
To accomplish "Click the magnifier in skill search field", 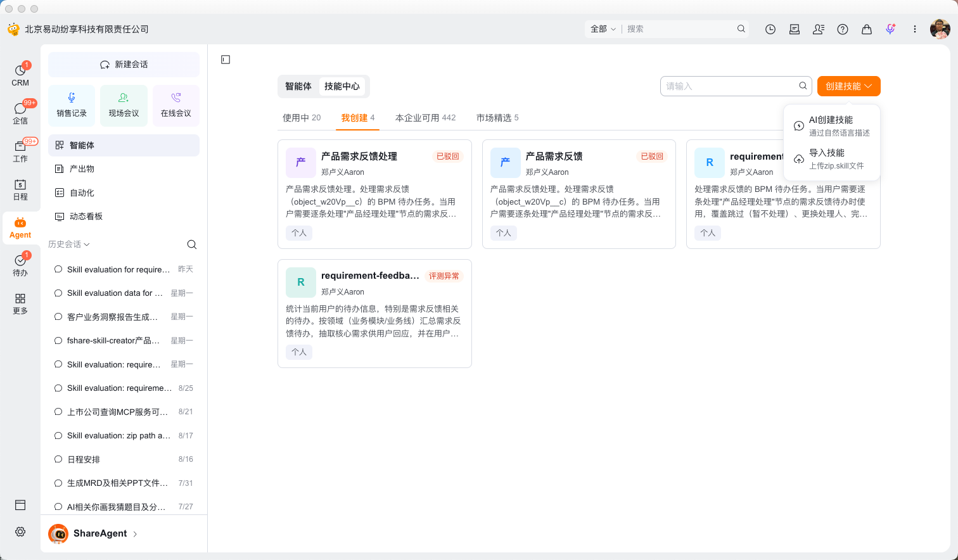I will tap(803, 86).
